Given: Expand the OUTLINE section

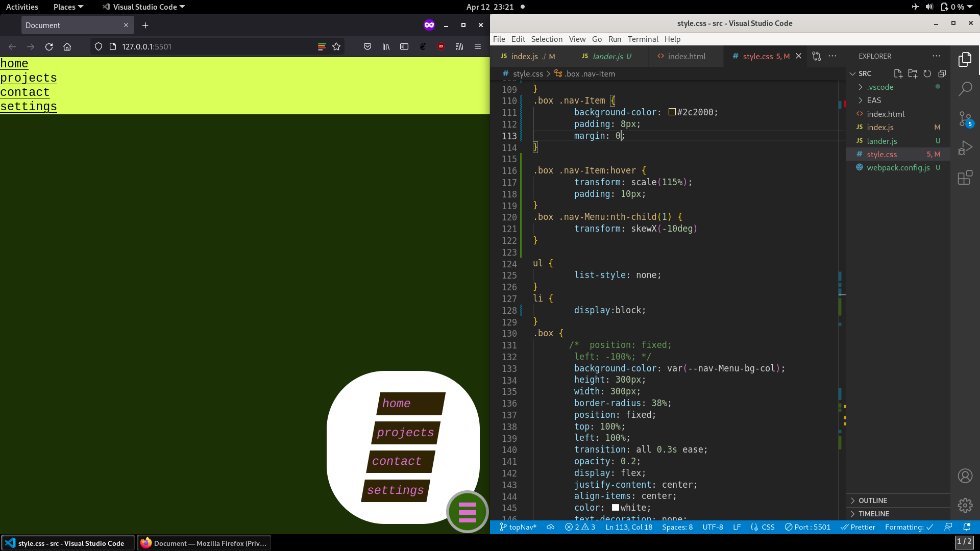Looking at the screenshot, I should 873,500.
